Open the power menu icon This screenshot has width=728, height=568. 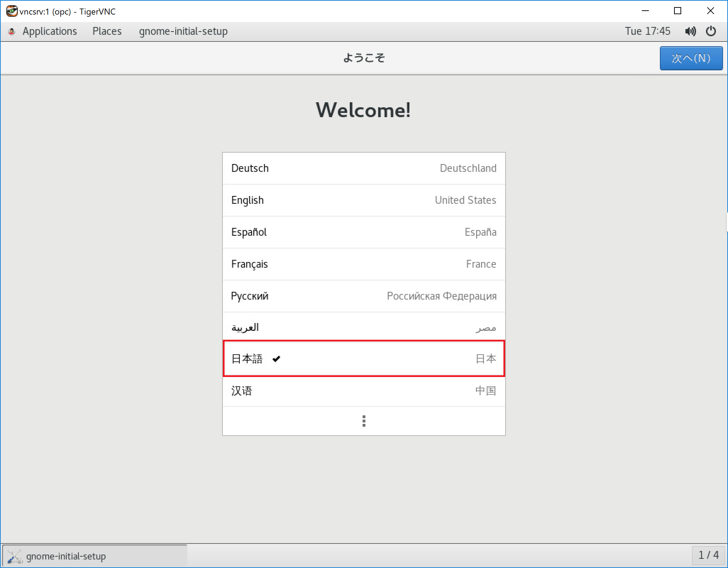click(711, 31)
